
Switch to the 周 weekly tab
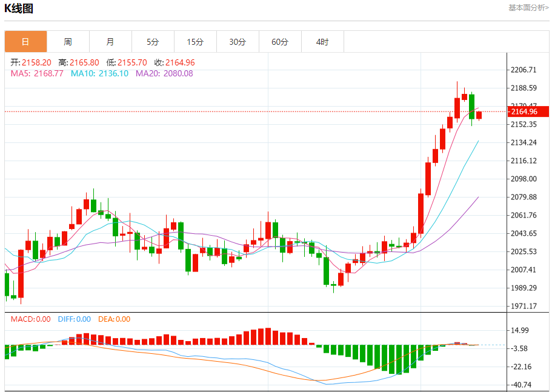(68, 42)
